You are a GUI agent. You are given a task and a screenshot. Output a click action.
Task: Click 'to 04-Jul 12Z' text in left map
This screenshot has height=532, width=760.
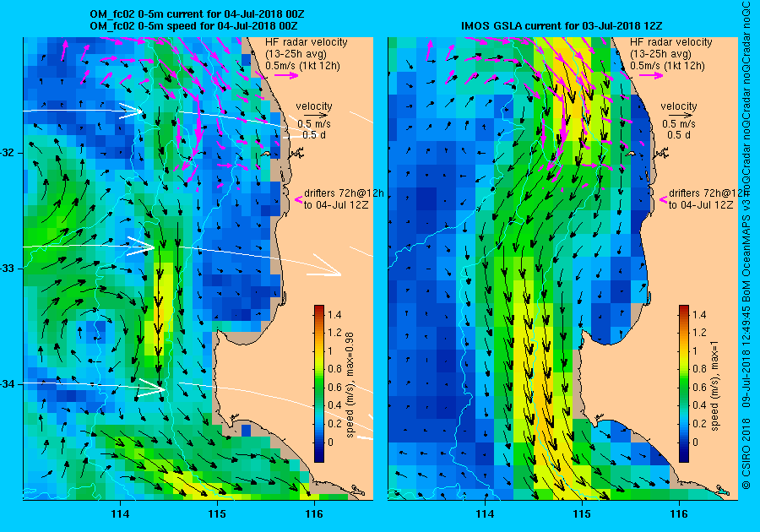point(336,205)
